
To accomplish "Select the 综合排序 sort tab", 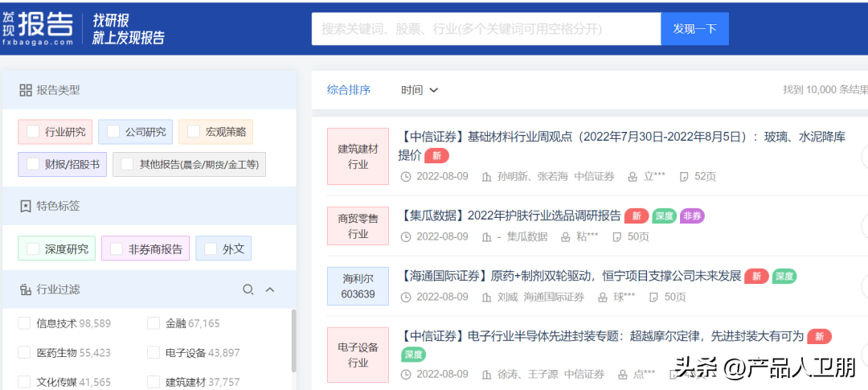I will (x=349, y=90).
